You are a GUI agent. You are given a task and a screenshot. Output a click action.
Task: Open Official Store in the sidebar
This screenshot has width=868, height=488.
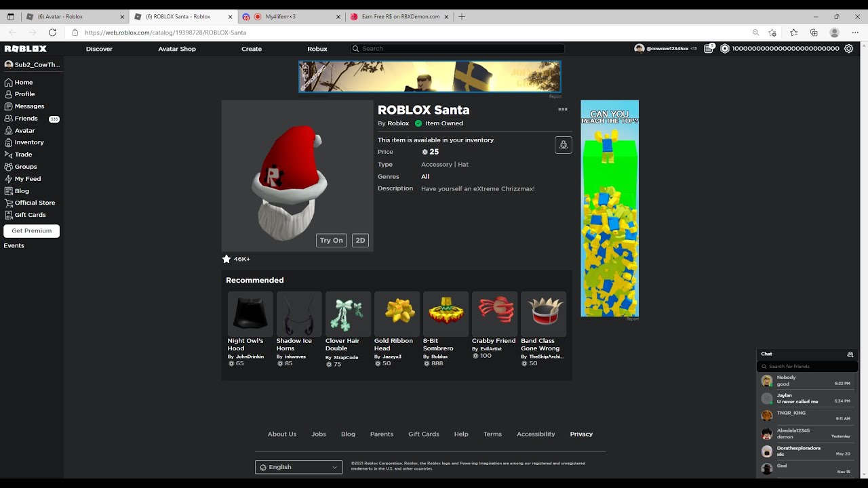pos(30,203)
